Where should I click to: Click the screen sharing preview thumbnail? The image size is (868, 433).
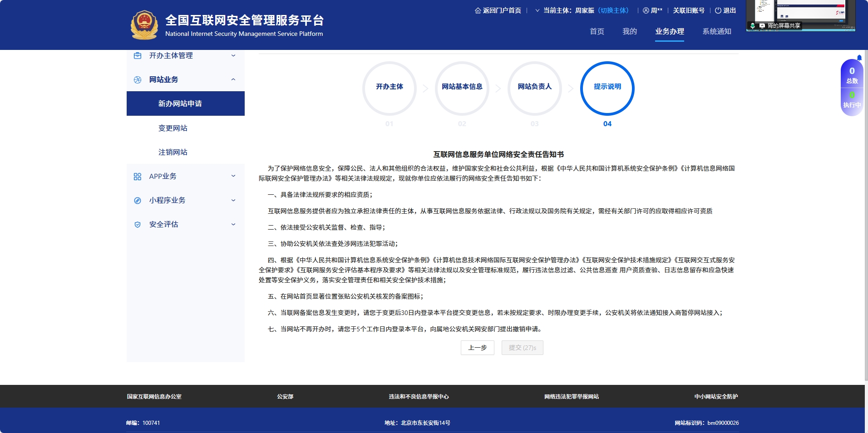800,15
